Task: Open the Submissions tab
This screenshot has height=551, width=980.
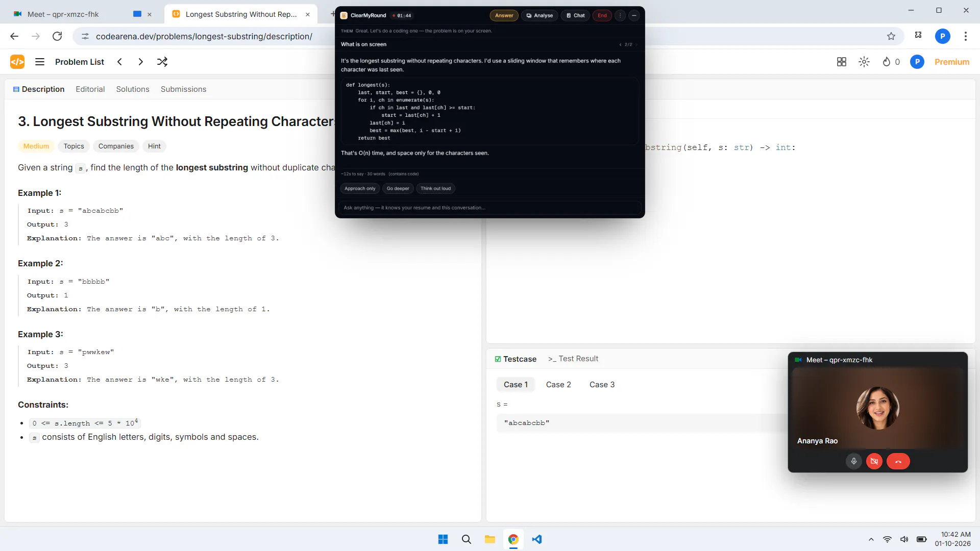Action: (183, 89)
